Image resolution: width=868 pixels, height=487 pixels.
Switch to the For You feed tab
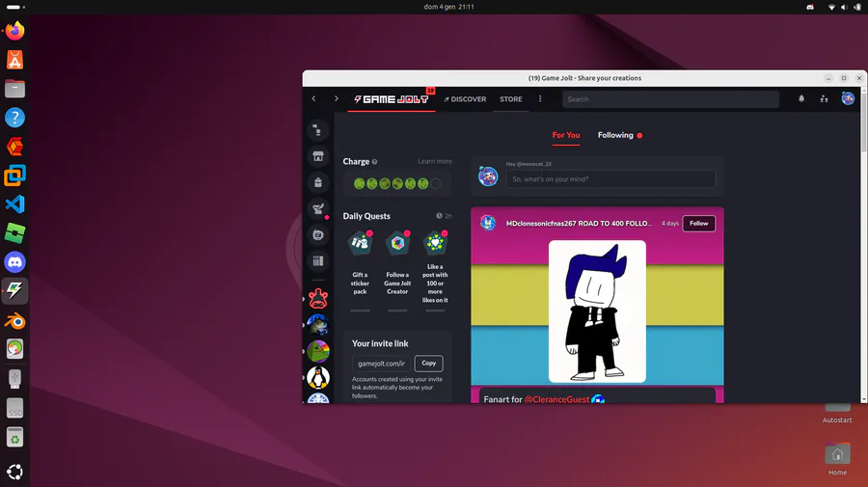click(566, 135)
